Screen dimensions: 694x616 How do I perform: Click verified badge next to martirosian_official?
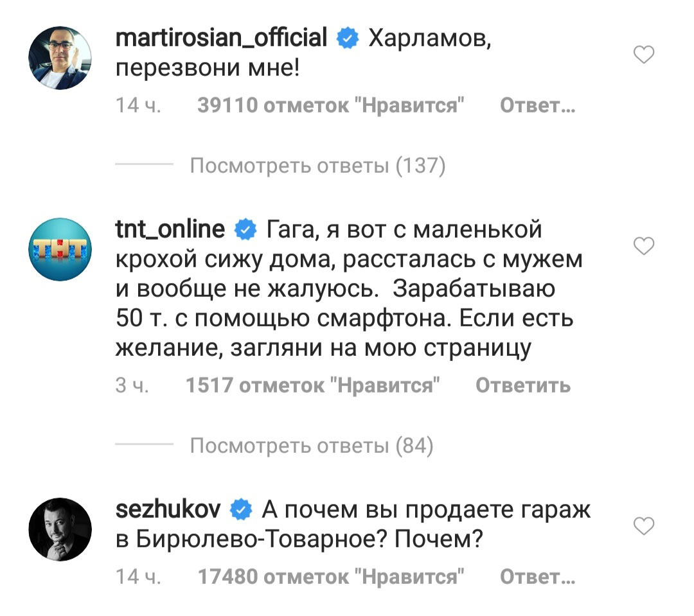pos(348,40)
